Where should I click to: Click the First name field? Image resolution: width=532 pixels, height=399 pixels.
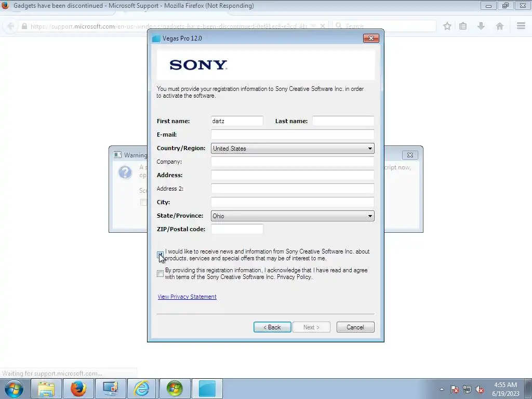pos(237,121)
